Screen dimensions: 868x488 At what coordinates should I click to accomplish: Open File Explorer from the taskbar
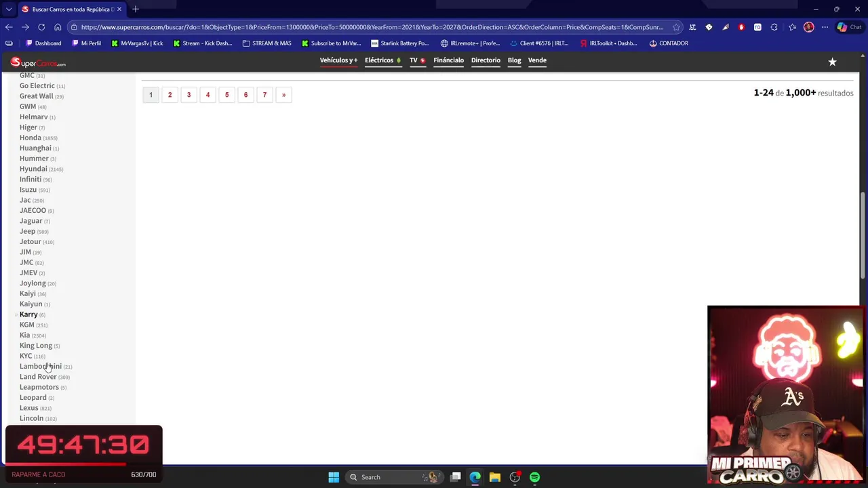point(495,477)
